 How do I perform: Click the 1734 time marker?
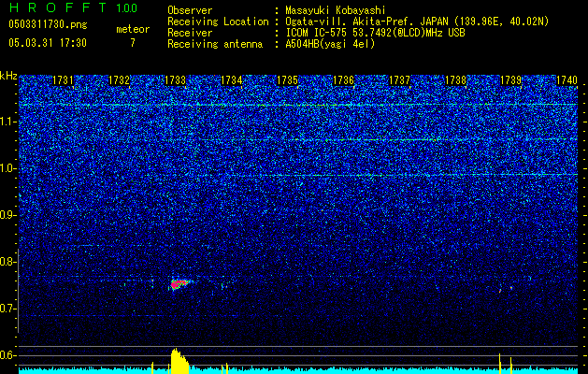click(x=232, y=80)
